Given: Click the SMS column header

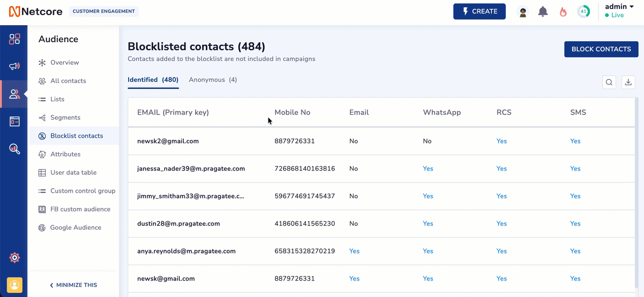Looking at the screenshot, I should 578,112.
